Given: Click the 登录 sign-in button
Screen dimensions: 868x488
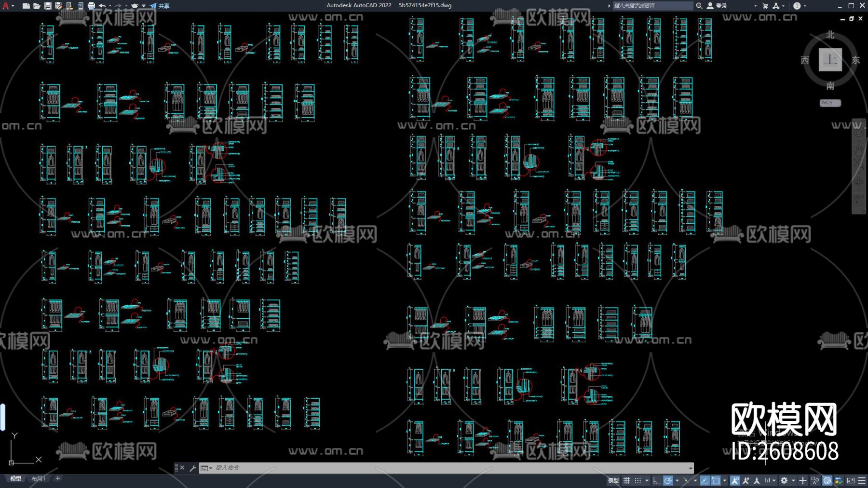Looking at the screenshot, I should (x=717, y=6).
